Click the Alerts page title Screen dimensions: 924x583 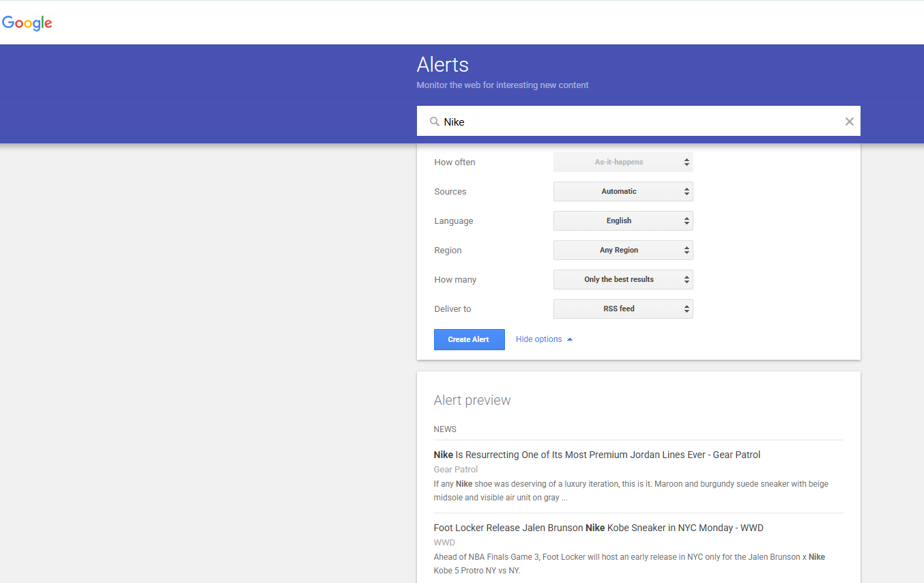443,65
